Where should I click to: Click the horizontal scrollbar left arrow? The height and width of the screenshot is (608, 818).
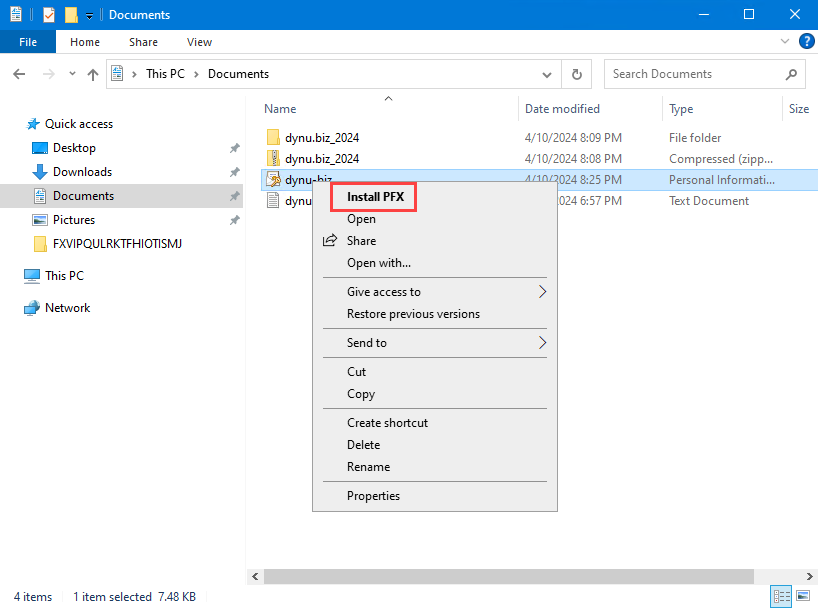(255, 576)
